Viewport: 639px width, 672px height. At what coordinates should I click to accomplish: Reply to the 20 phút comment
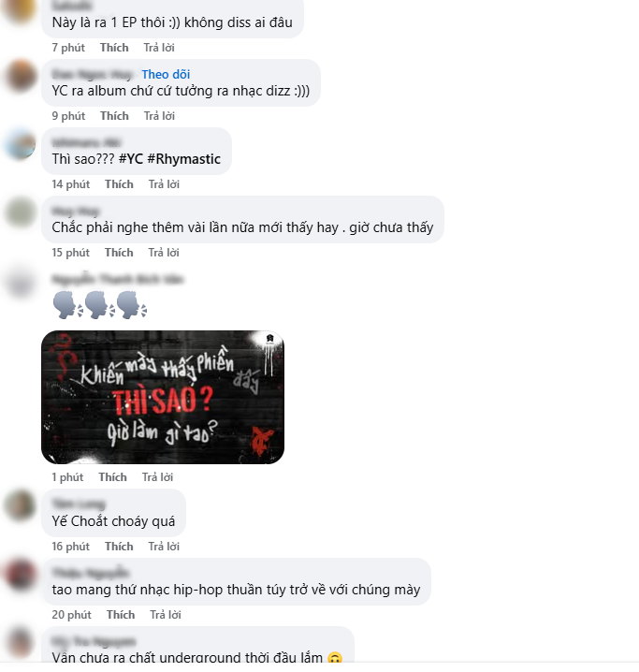pyautogui.click(x=166, y=615)
